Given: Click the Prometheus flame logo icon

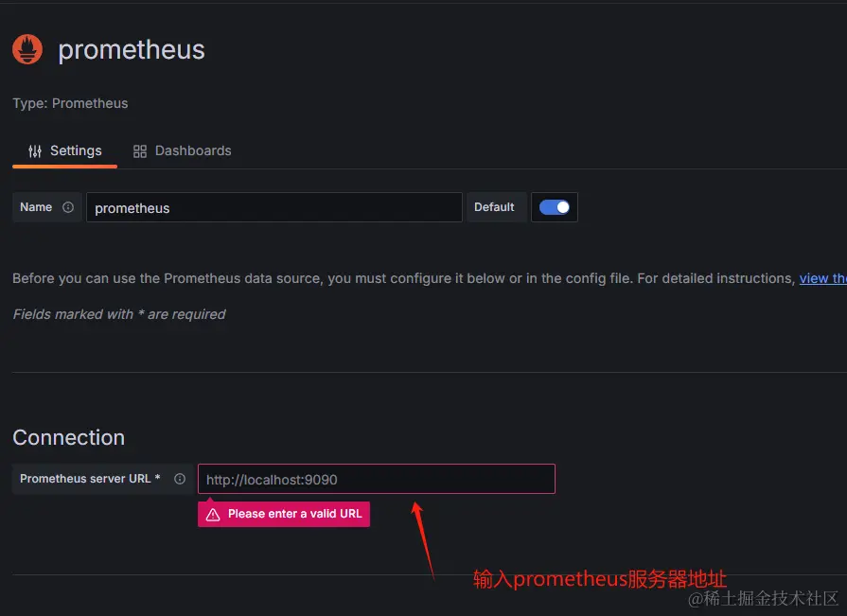Looking at the screenshot, I should point(27,49).
